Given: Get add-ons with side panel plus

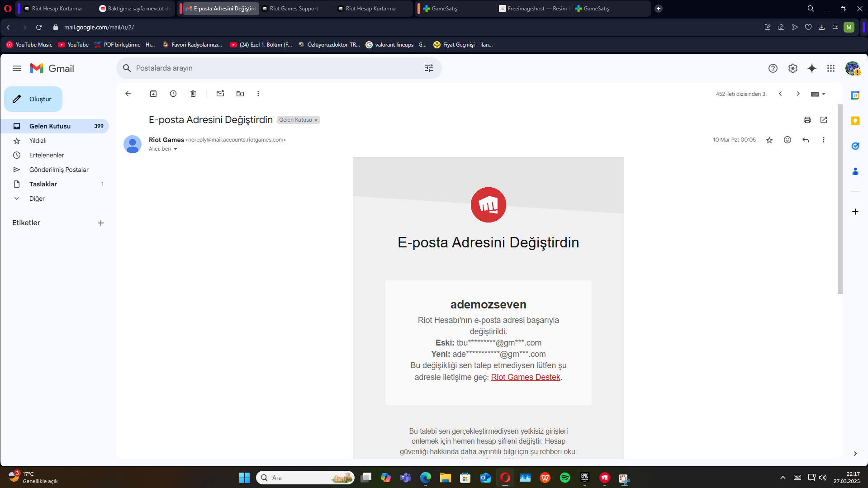Looking at the screenshot, I should click(x=855, y=212).
